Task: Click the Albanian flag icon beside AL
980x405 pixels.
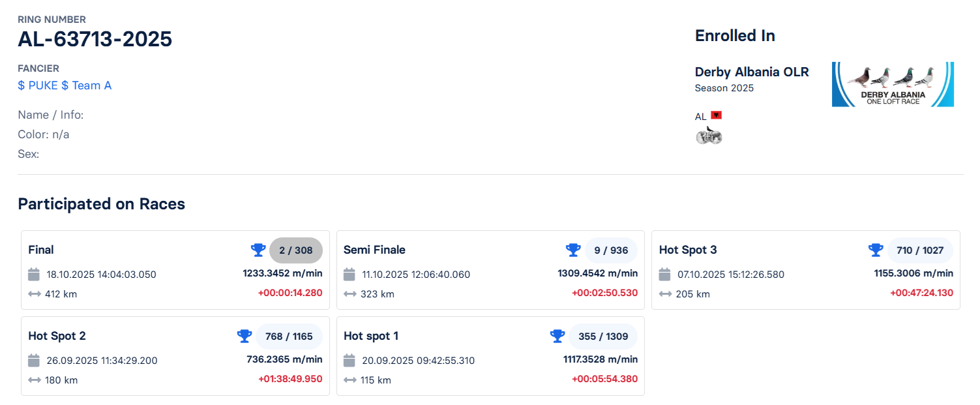Action: pos(715,114)
